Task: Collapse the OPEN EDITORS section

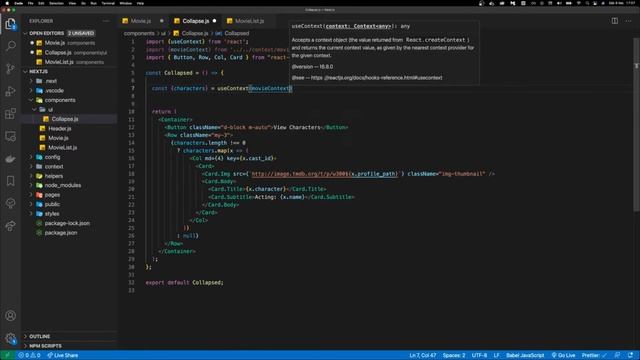Action: click(x=47, y=33)
